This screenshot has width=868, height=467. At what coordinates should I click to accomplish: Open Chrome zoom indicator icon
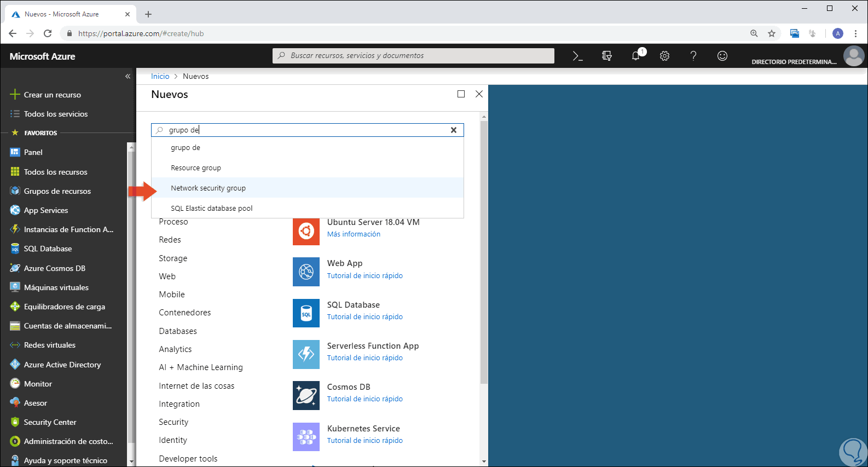(x=754, y=33)
